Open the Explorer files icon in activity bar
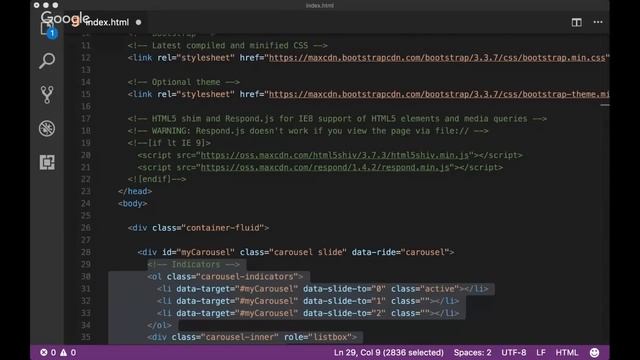The height and width of the screenshot is (360, 640). pyautogui.click(x=47, y=29)
